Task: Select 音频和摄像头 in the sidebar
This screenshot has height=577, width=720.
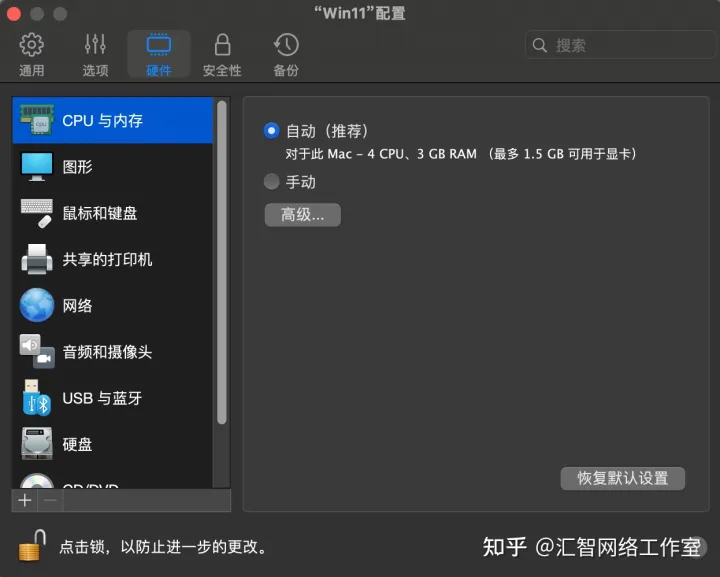Action: tap(112, 352)
